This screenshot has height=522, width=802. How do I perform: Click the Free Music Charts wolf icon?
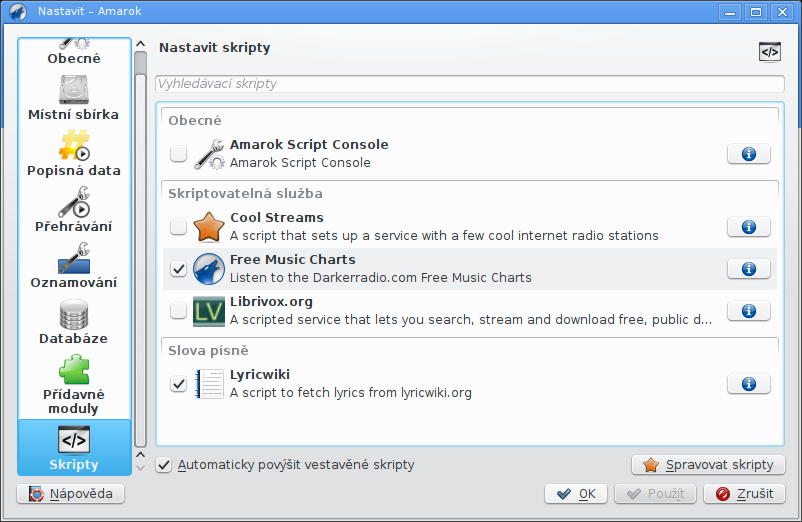pos(209,269)
